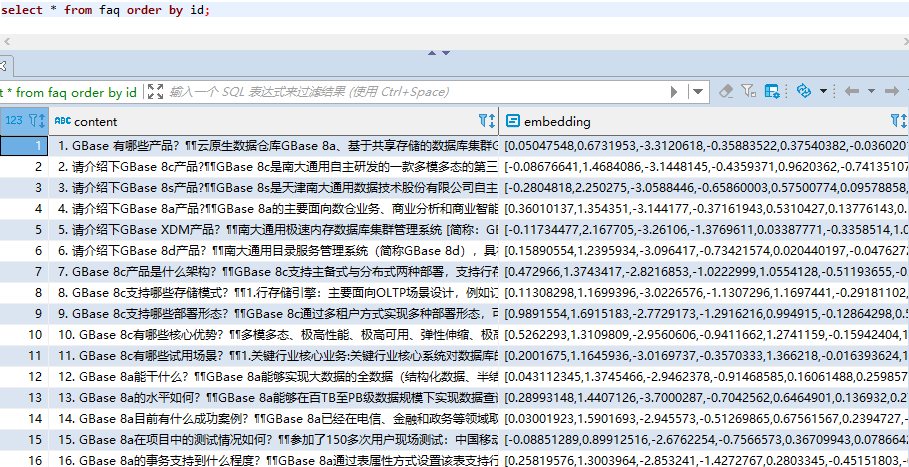Viewport: 909px width, 467px height.
Task: Click the expand filter panel icon
Action: tap(155, 92)
